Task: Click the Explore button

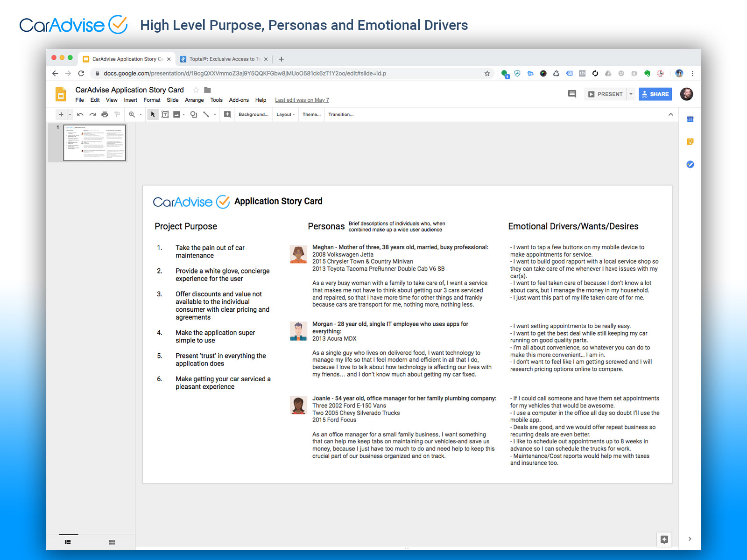Action: coord(664,539)
